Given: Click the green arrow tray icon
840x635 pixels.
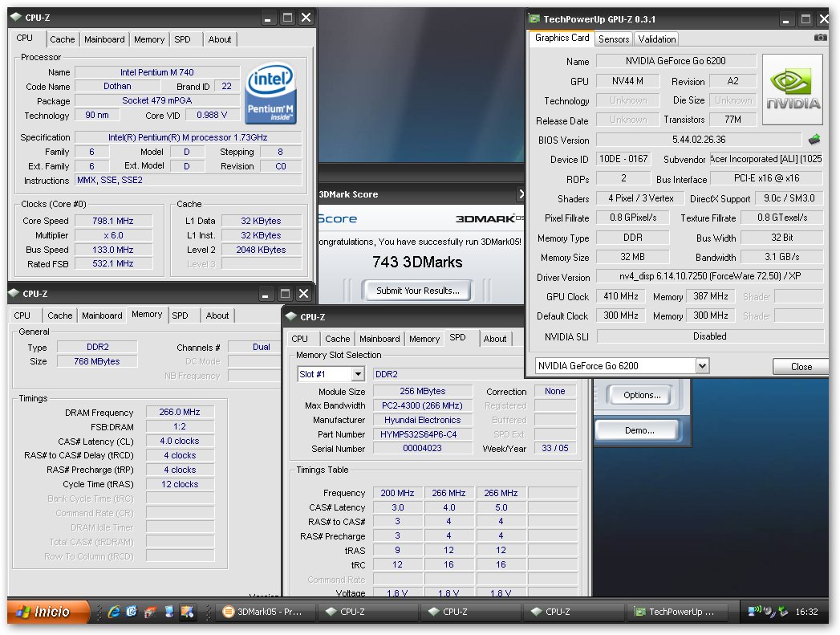Looking at the screenshot, I should [x=783, y=612].
